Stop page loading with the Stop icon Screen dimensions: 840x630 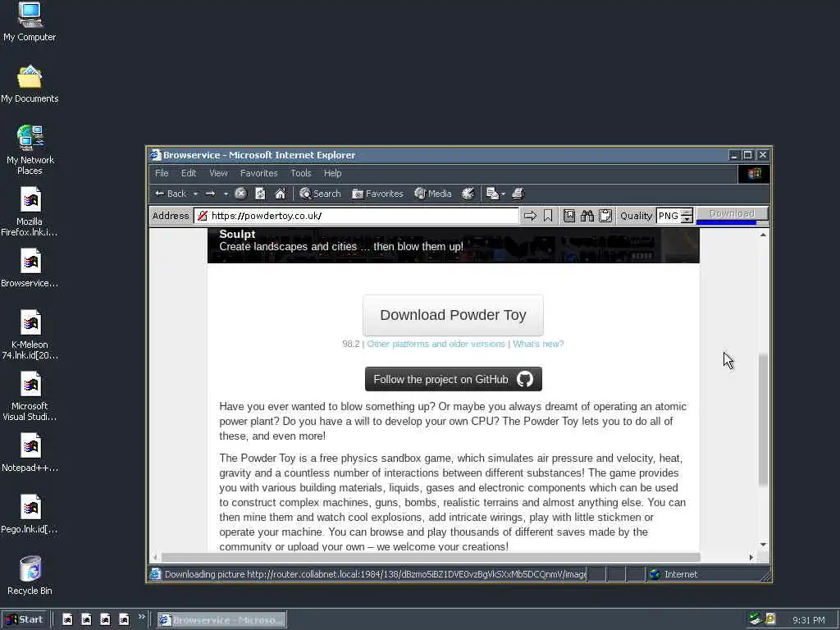click(240, 194)
